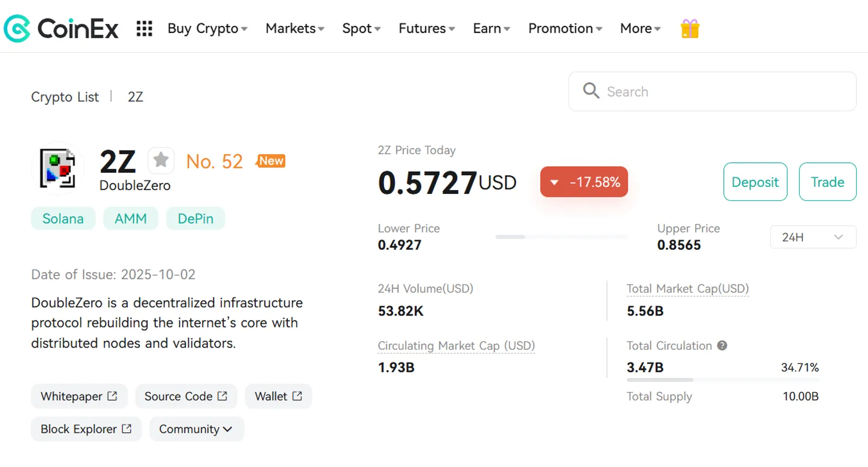Expand the Promotion menu
This screenshot has height=467, width=868.
pos(565,28)
